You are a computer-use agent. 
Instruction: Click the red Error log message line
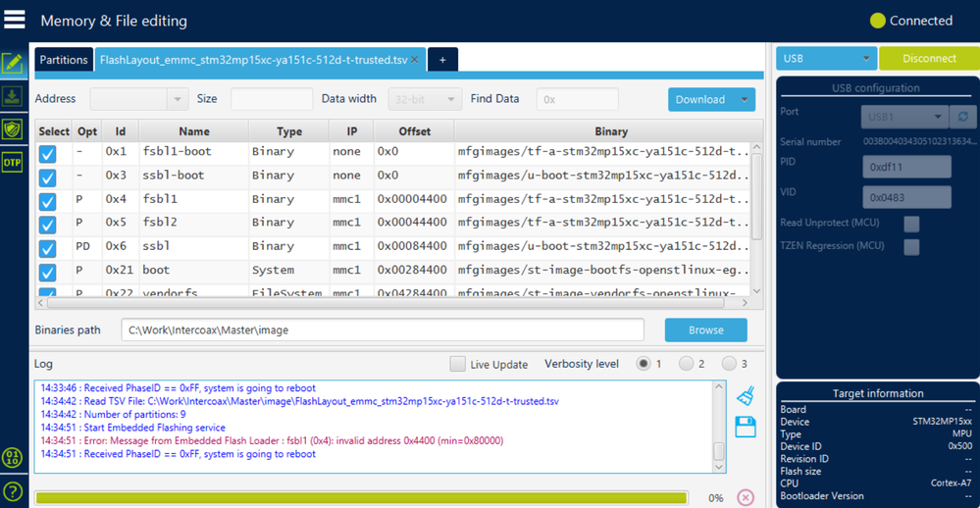pyautogui.click(x=272, y=440)
